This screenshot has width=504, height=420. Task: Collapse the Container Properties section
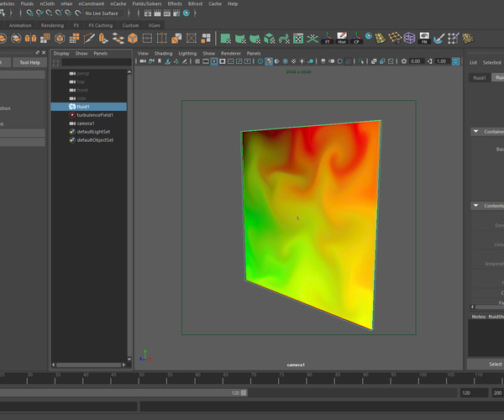pyautogui.click(x=476, y=131)
